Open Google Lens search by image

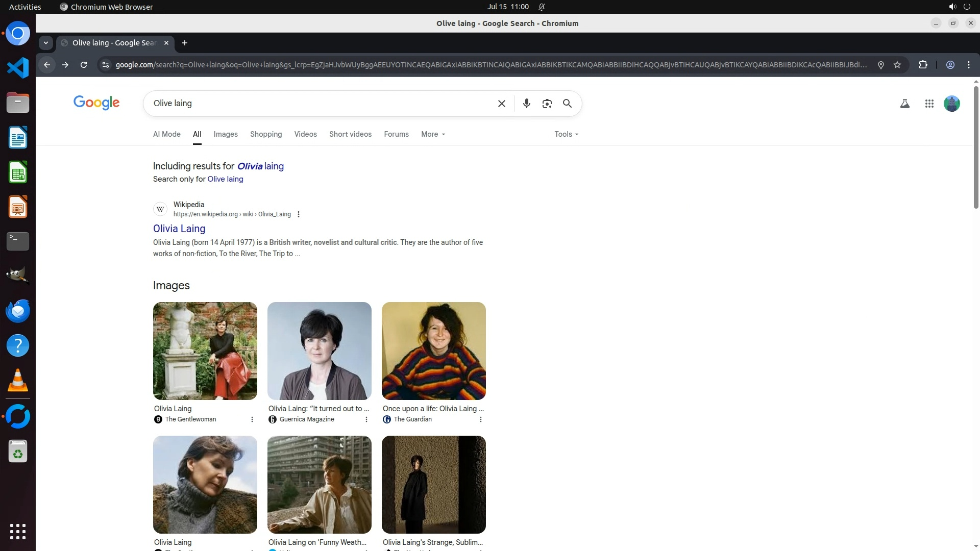click(x=547, y=104)
